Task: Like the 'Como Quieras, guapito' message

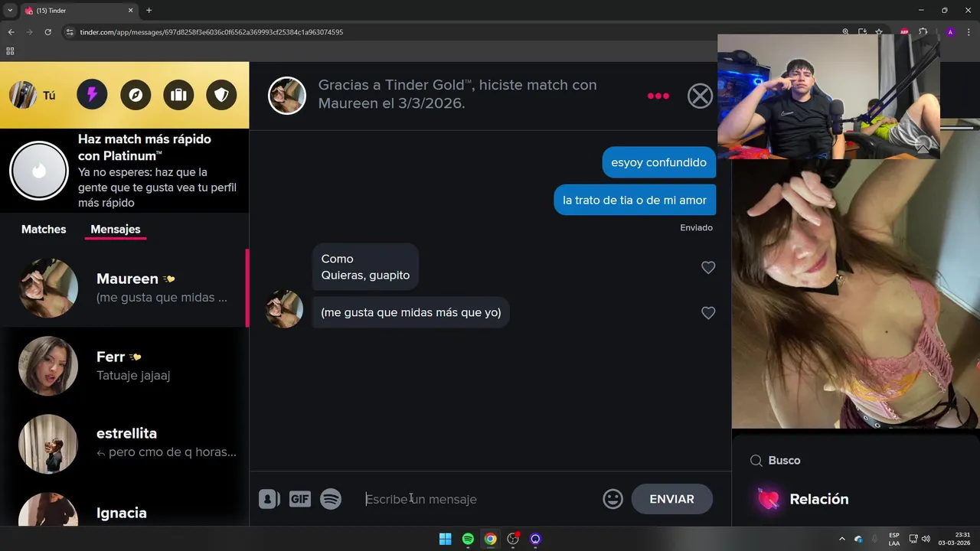Action: 708,267
